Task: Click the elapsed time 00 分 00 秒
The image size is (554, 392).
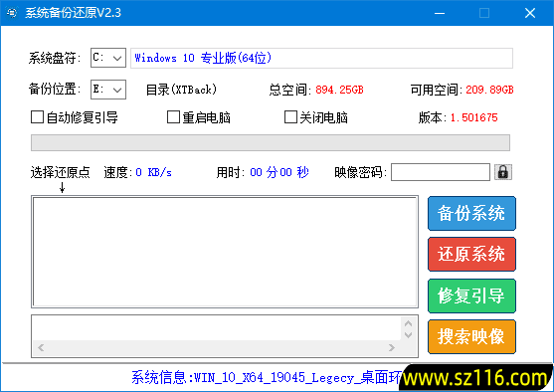Action: click(279, 172)
